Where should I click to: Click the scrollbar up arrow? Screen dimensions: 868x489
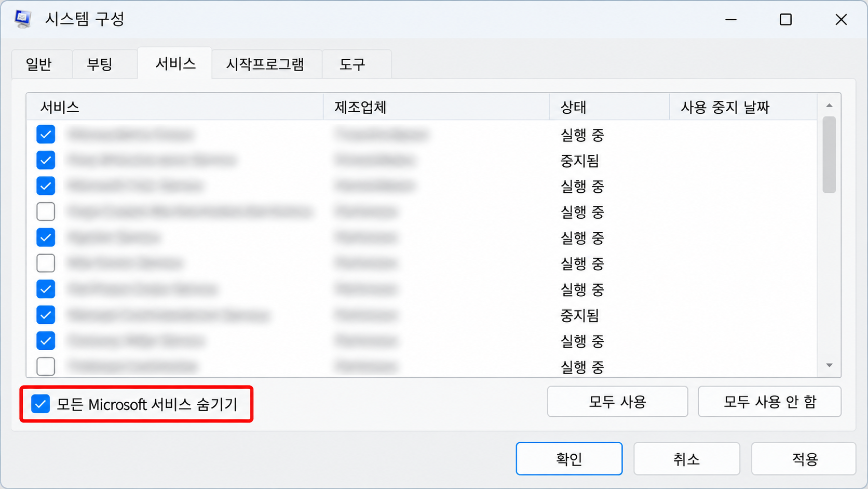(829, 105)
